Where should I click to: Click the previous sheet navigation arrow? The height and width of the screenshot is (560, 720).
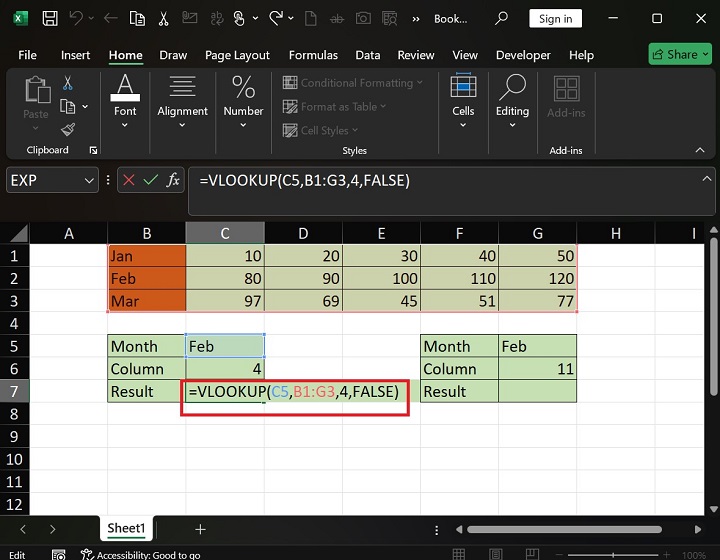pos(23,529)
